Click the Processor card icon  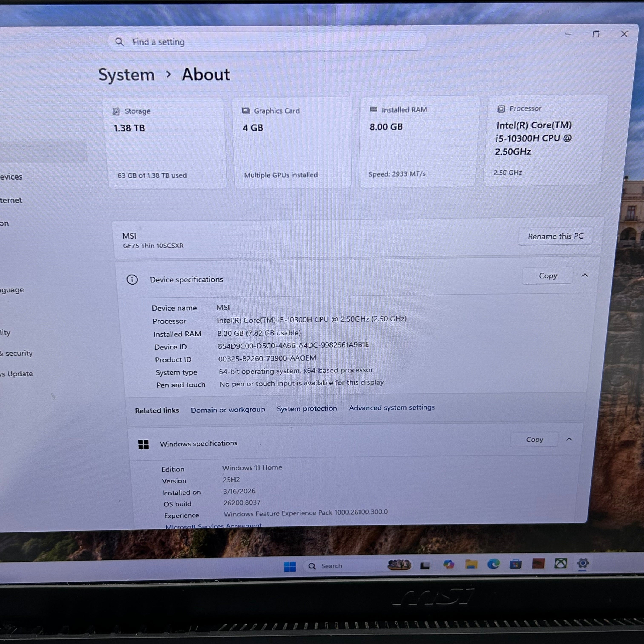click(x=501, y=109)
